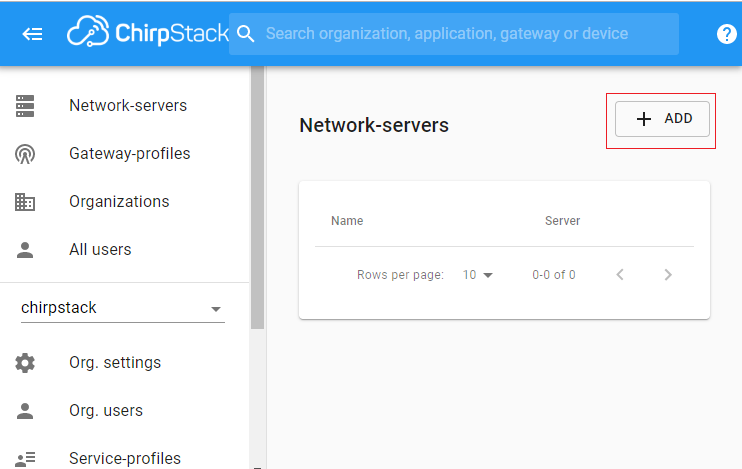The image size is (742, 469).
Task: Click the Org. settings gear icon
Action: click(x=25, y=363)
